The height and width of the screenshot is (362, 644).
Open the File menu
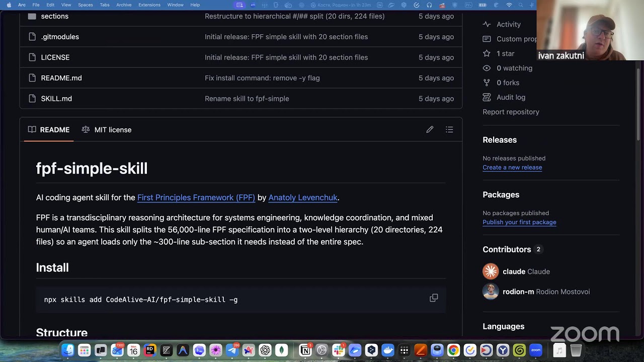tap(36, 5)
